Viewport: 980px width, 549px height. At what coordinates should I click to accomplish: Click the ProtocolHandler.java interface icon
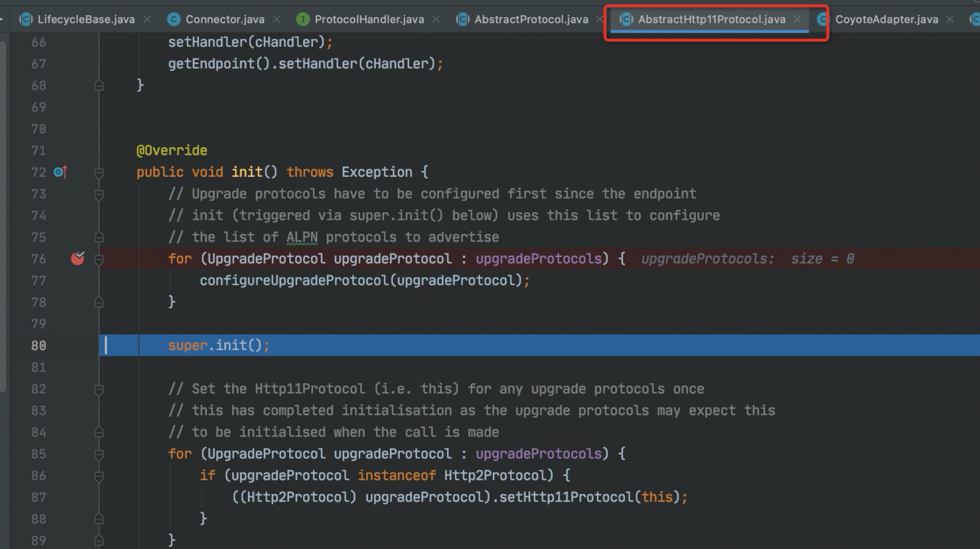pyautogui.click(x=303, y=19)
